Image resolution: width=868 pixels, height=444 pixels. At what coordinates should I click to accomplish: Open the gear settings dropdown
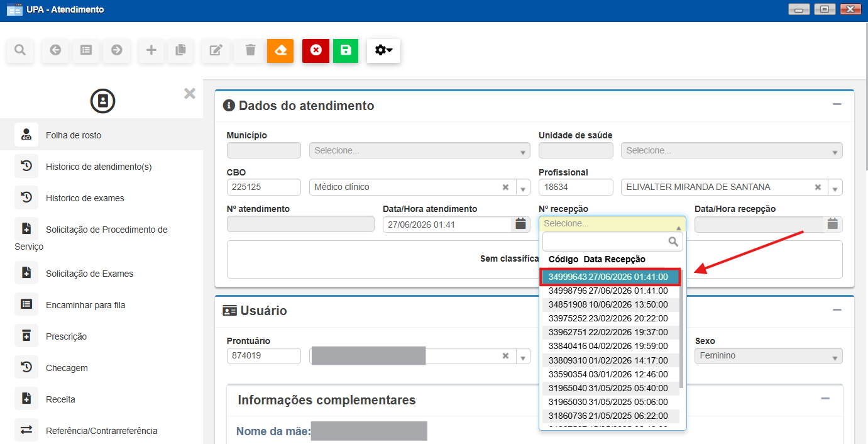[383, 50]
